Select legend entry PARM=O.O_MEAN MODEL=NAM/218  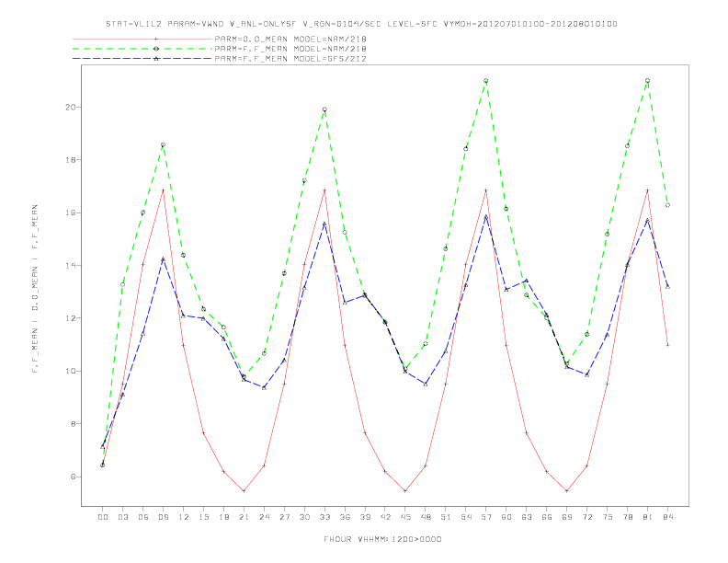pyautogui.click(x=290, y=39)
